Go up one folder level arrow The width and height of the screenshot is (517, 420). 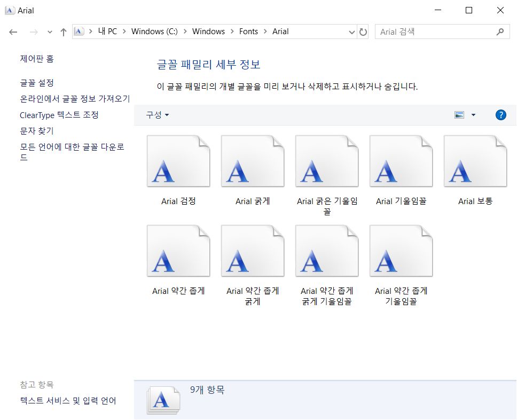click(x=64, y=32)
